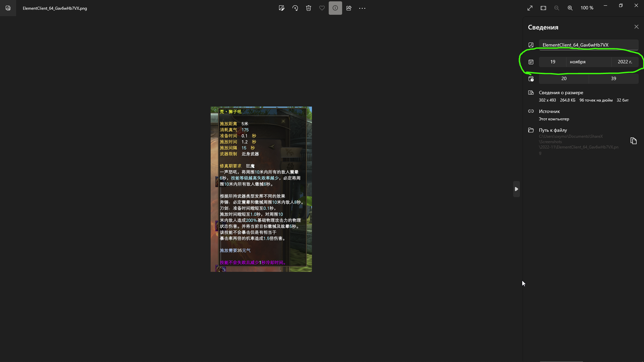
Task: Enter fullscreen with the diagonal arrows icon
Action: coord(530,8)
